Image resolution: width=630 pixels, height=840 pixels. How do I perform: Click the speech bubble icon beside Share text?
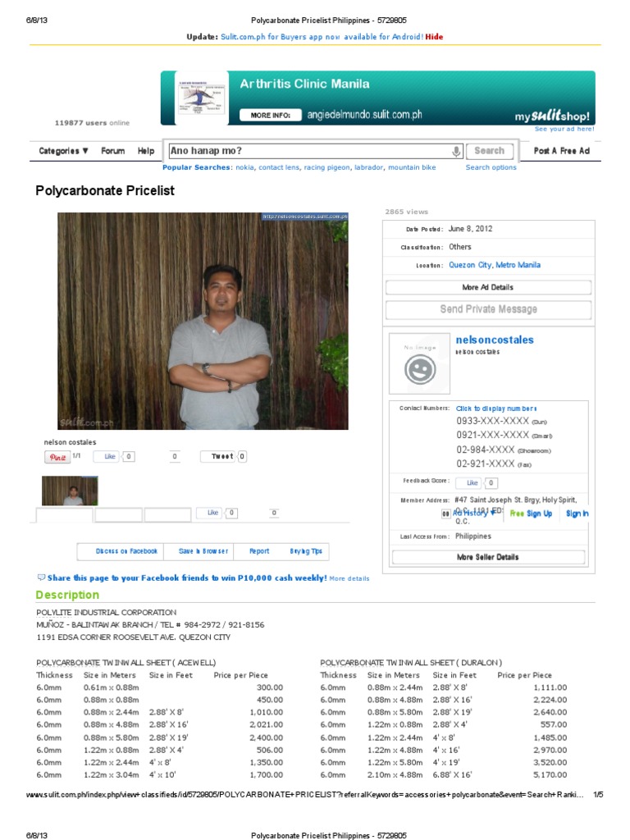(x=41, y=577)
